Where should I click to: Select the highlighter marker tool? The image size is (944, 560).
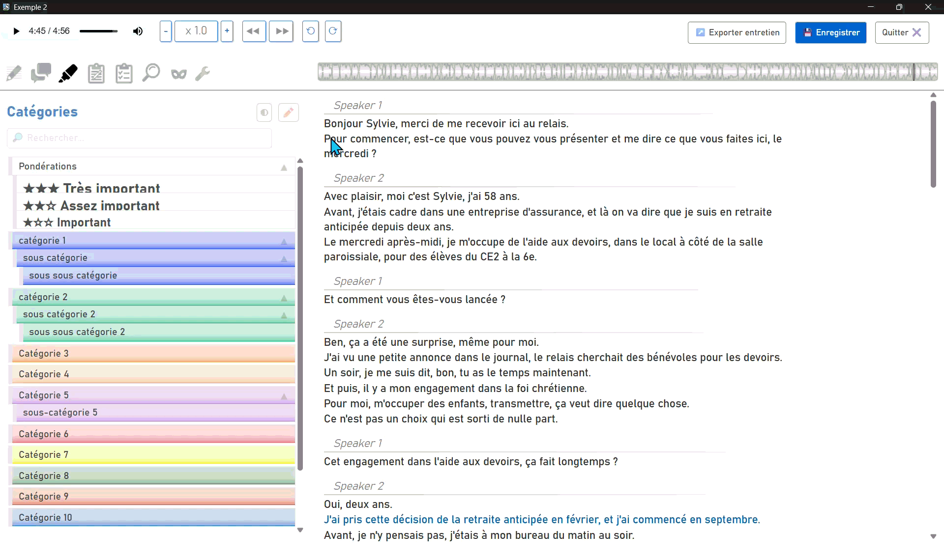[68, 73]
